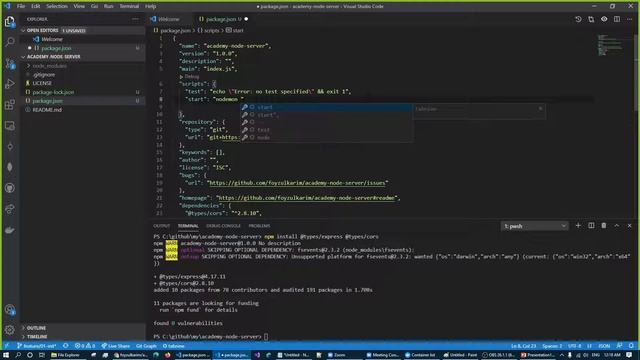Open README.md in the explorer
This screenshot has height=360, width=640.
click(47, 110)
